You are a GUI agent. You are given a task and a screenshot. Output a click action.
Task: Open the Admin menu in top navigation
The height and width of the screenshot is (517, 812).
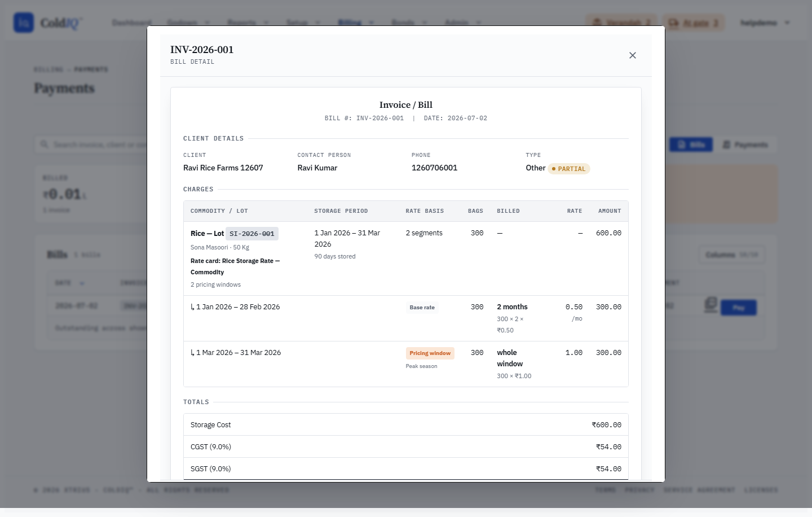[x=463, y=23]
